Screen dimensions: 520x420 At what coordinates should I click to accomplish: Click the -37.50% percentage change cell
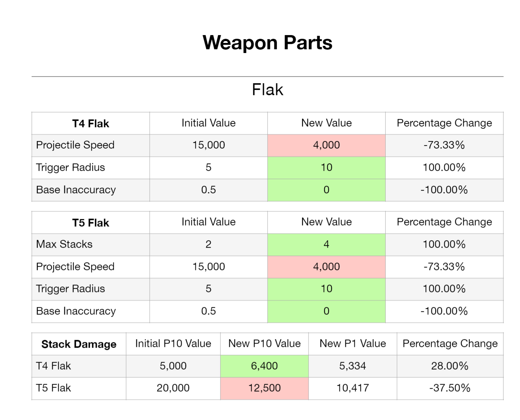click(x=449, y=388)
